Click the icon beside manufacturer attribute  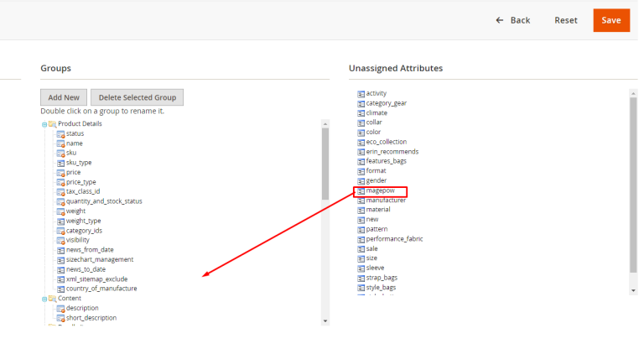[361, 201]
